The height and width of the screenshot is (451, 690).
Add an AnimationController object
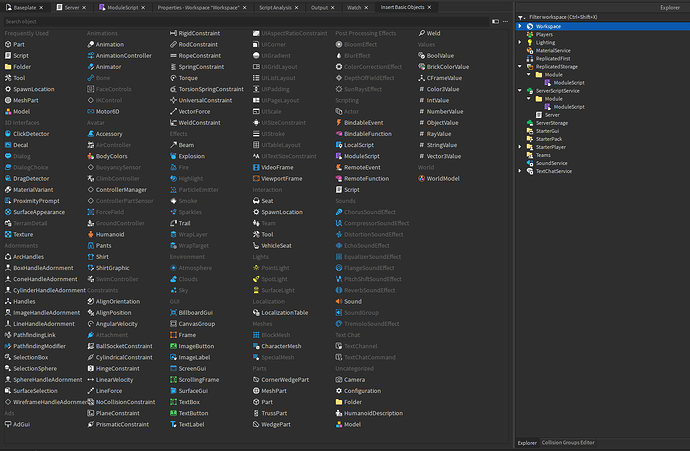coord(119,55)
